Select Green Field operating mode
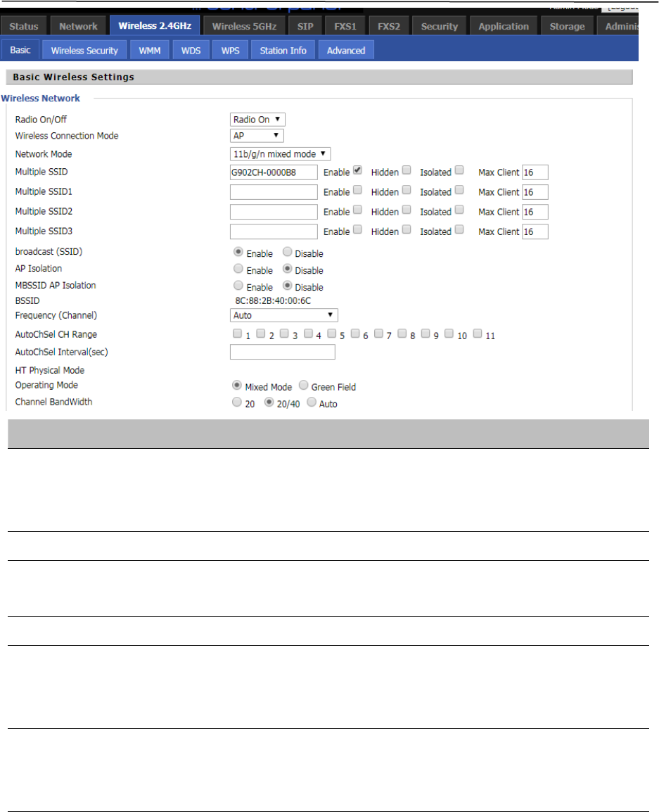Viewport: 659px width, 812px height. (303, 386)
